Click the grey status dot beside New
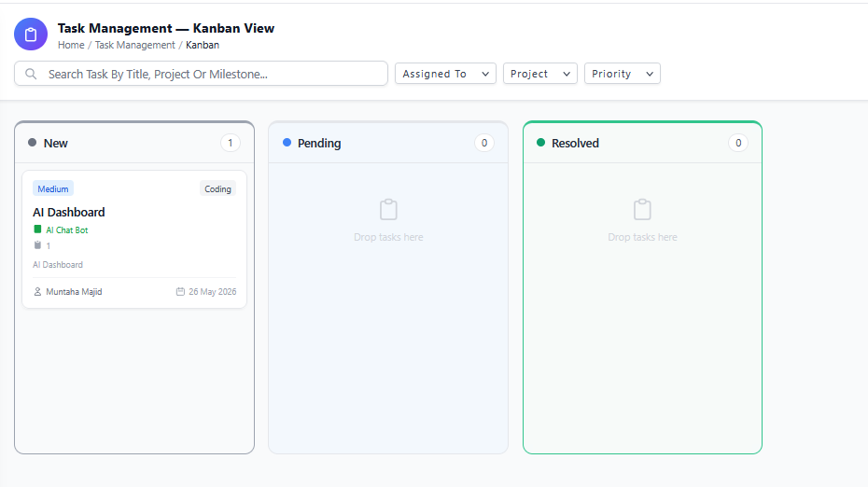Screen dimensions: 868x487 32,142
